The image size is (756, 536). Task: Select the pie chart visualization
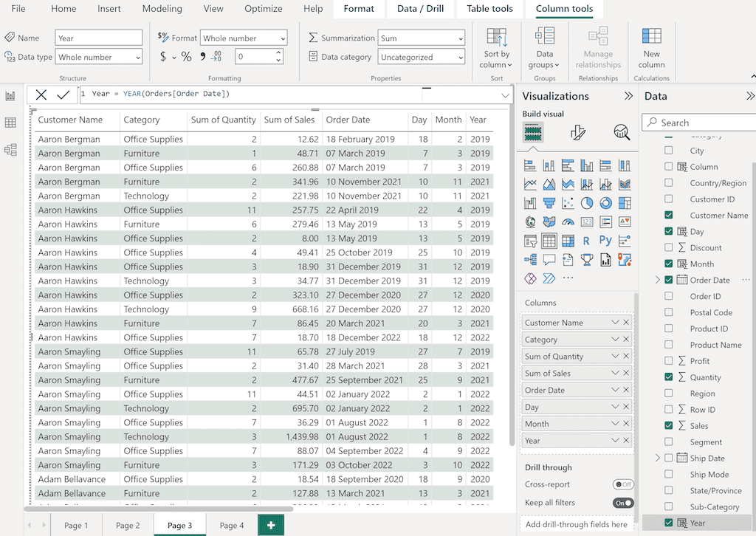[587, 203]
